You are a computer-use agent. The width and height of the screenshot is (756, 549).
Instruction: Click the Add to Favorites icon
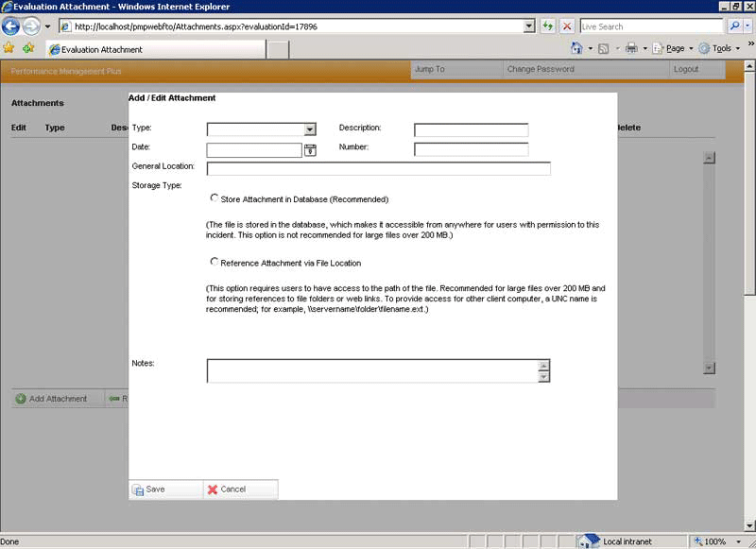pyautogui.click(x=28, y=48)
